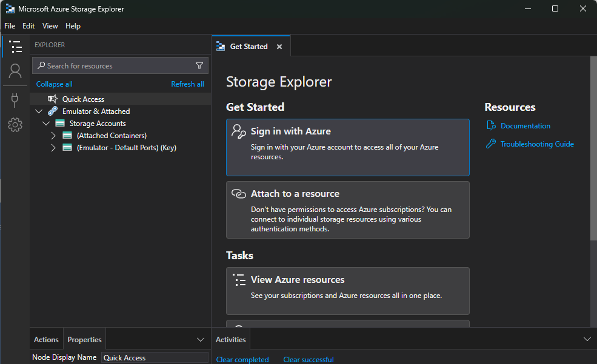Image resolution: width=597 pixels, height=364 pixels.
Task: Collapse the Storage Accounts node
Action: click(46, 123)
